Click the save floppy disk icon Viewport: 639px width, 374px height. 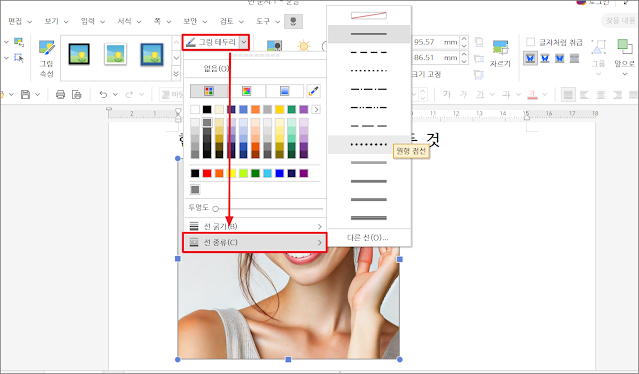coord(25,95)
